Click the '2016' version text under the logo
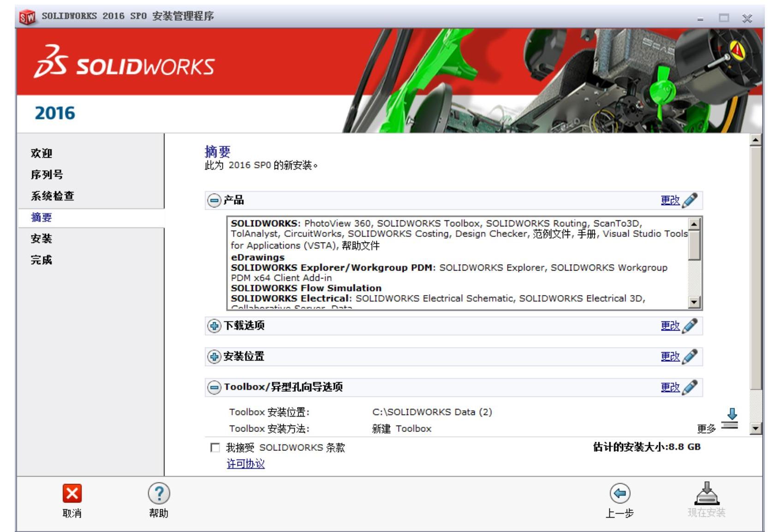Viewport: 781px width, 532px height. (55, 113)
